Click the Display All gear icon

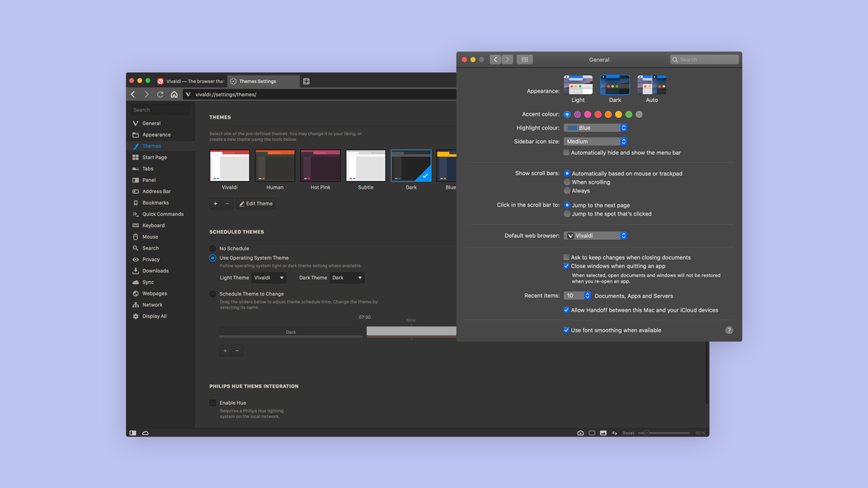click(135, 317)
